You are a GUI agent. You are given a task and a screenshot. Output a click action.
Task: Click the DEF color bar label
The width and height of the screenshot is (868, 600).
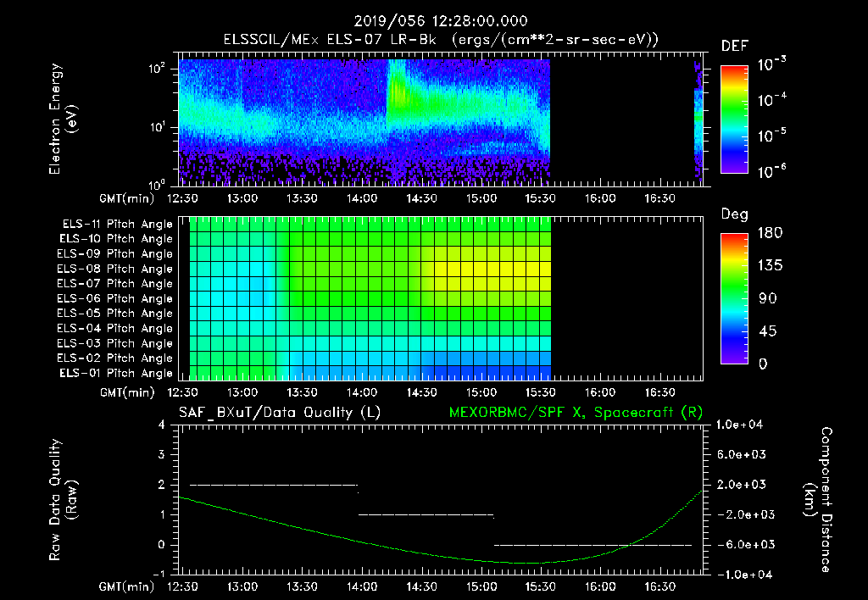point(734,46)
